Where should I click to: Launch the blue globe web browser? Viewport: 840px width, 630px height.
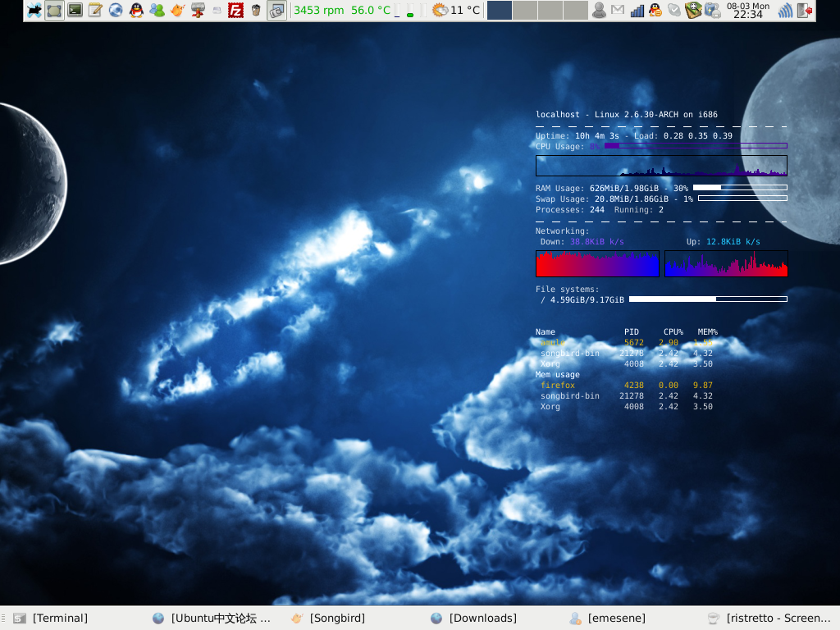click(116, 10)
